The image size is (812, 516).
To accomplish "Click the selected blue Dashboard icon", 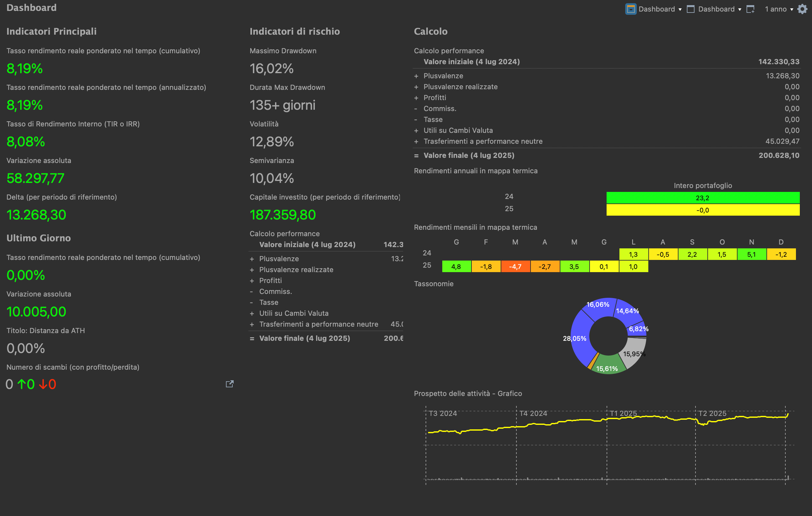I will coord(631,9).
